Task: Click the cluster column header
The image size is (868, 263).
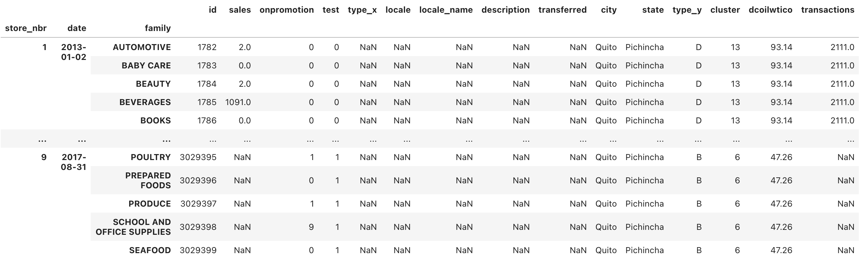Action: [725, 10]
